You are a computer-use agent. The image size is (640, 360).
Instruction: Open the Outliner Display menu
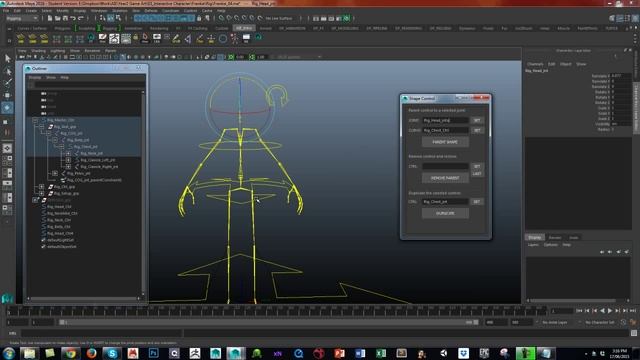(x=35, y=77)
